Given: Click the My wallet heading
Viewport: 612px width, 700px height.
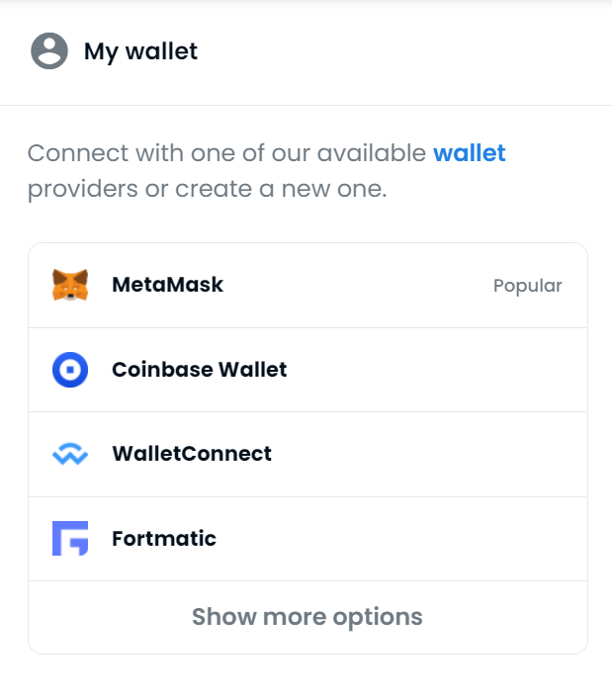Looking at the screenshot, I should coord(140,51).
